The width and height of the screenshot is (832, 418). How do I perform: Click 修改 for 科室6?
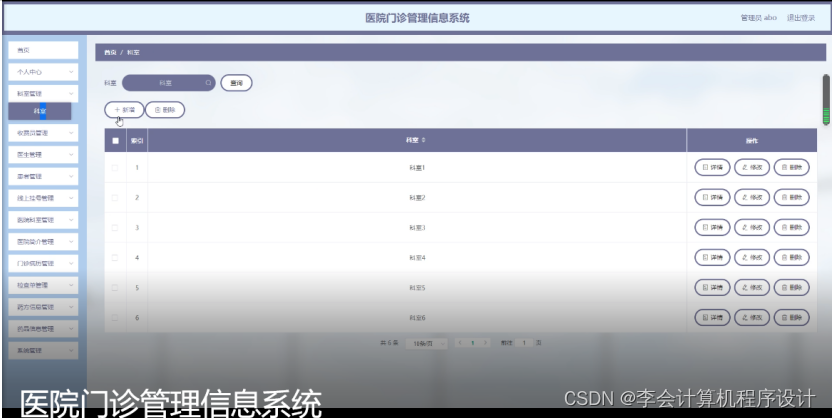coord(752,317)
